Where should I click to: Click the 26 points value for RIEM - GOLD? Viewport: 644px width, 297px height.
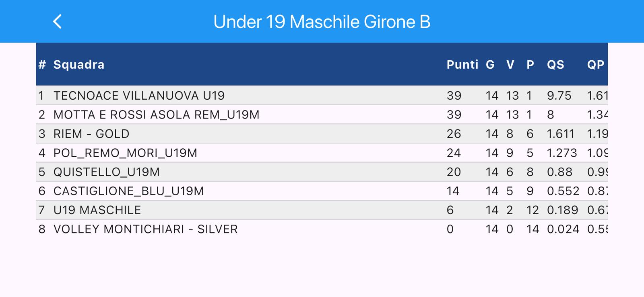coord(454,134)
